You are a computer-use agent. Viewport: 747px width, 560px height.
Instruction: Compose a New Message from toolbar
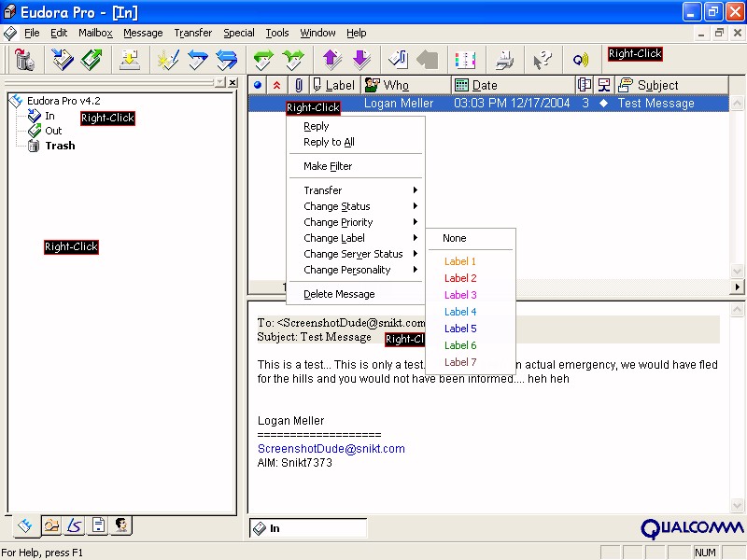click(168, 60)
